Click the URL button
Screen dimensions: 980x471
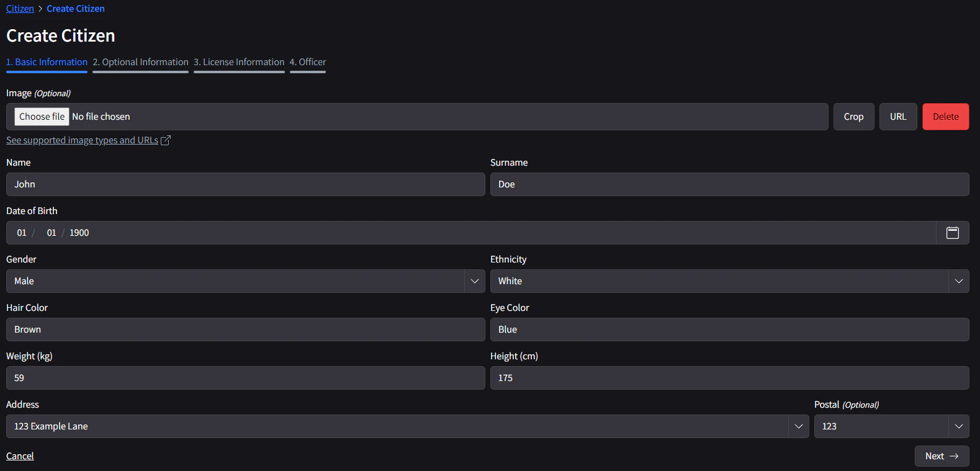click(x=897, y=116)
